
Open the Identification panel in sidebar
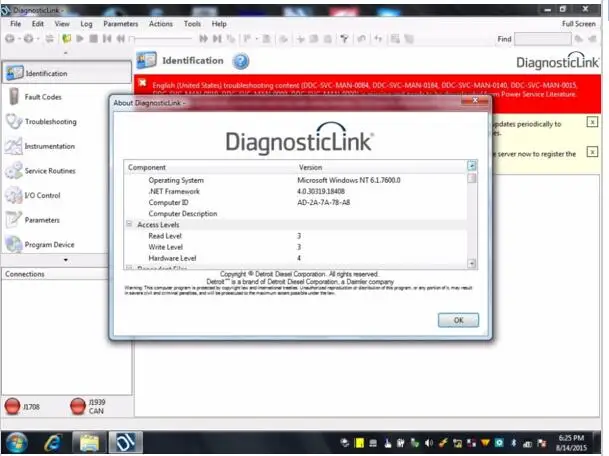[x=66, y=73]
